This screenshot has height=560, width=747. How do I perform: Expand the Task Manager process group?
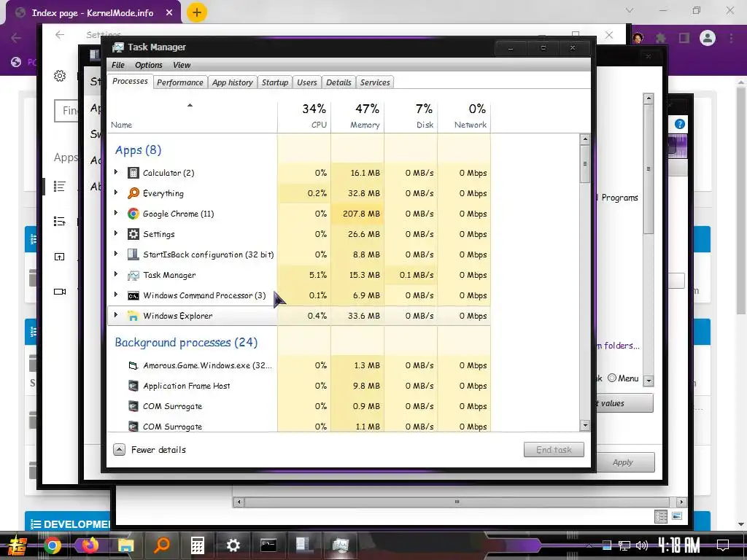[116, 275]
